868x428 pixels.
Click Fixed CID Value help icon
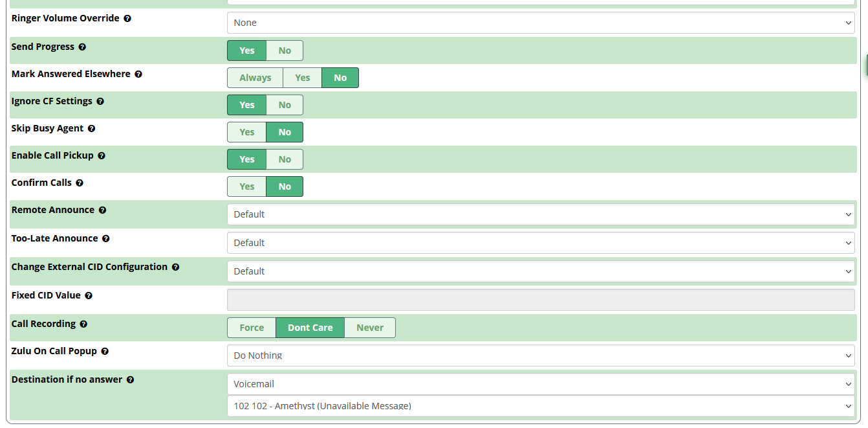89,296
